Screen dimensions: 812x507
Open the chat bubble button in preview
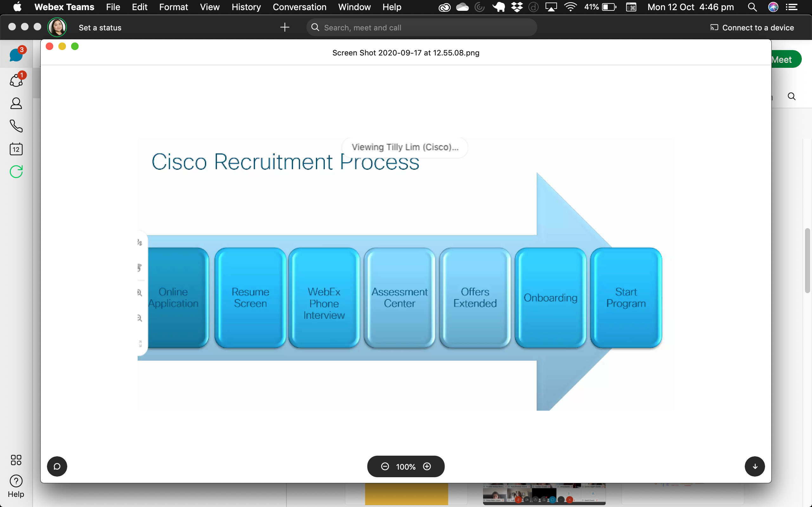coord(57,466)
